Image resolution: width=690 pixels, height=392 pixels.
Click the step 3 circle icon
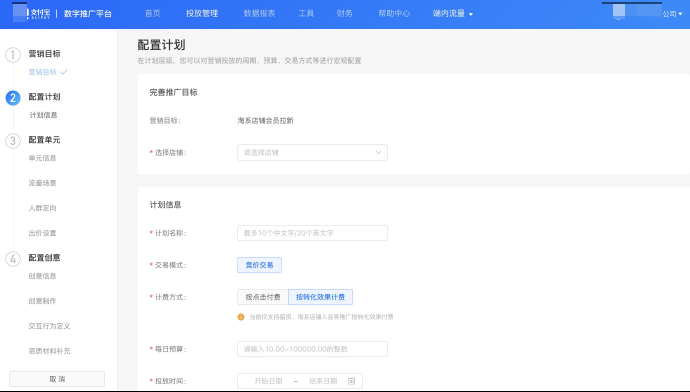click(x=13, y=141)
